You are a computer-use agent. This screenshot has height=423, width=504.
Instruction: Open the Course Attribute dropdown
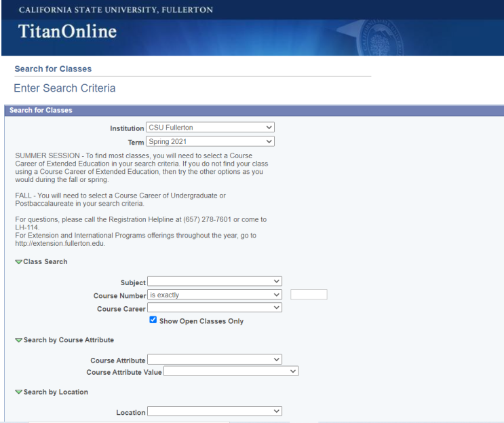(214, 359)
